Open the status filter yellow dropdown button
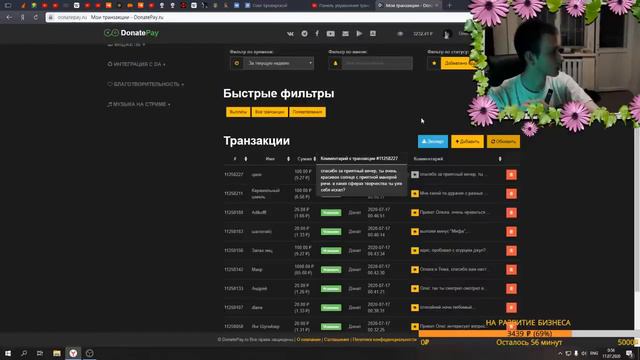This screenshot has height=360, width=640. pyautogui.click(x=457, y=63)
